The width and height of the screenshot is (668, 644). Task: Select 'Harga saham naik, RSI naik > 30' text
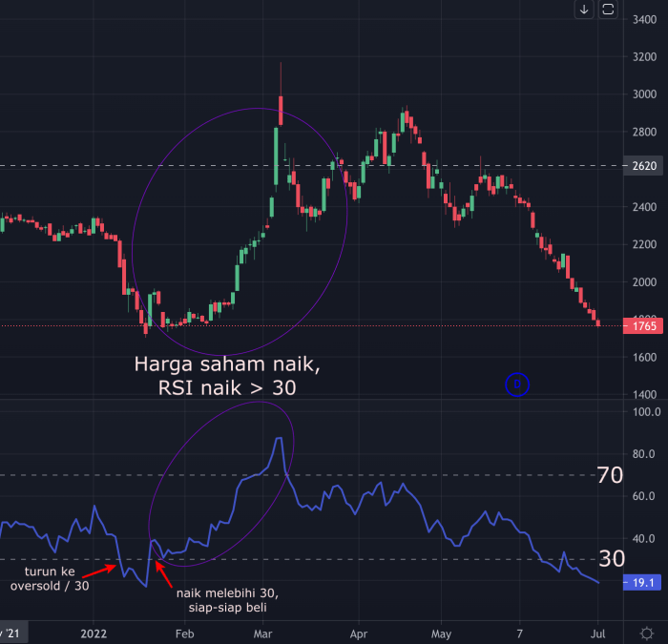click(227, 376)
